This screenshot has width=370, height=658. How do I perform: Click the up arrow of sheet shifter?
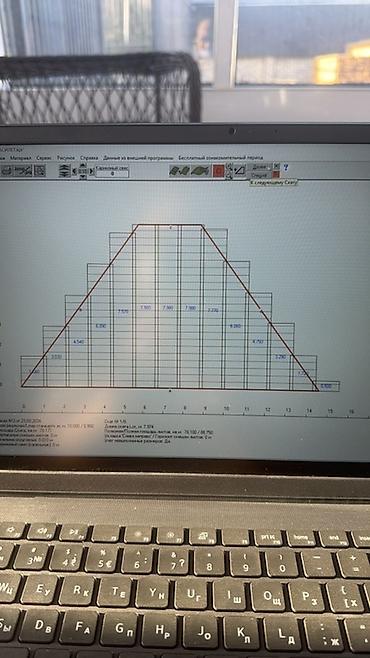[x=83, y=165]
